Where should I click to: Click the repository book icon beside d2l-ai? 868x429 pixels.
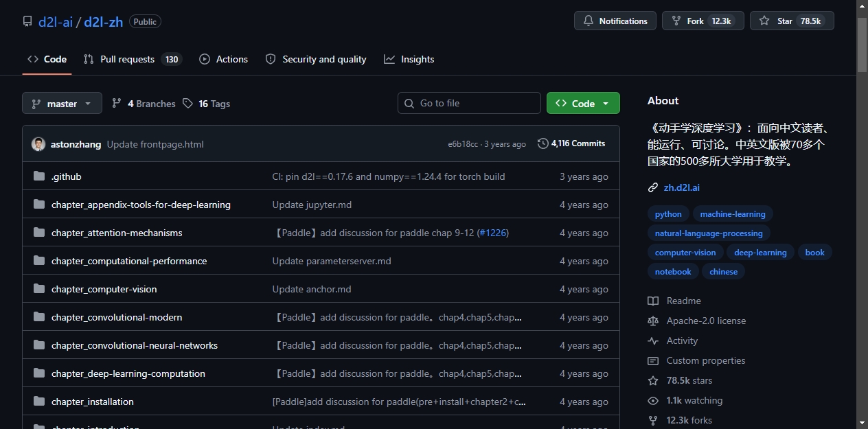[x=27, y=21]
